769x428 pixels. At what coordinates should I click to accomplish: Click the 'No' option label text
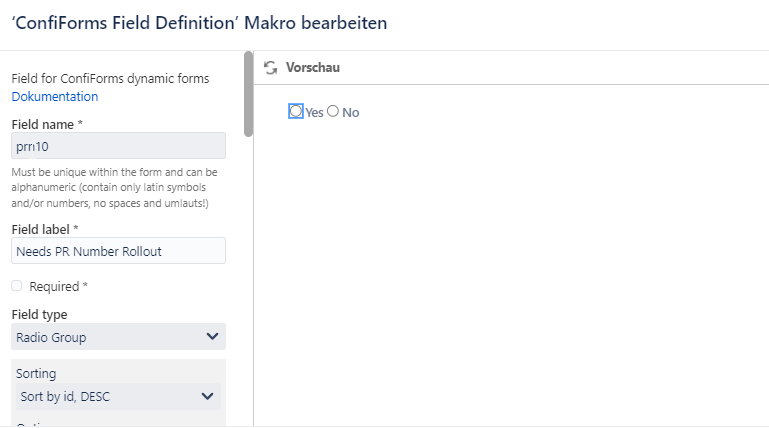(351, 113)
